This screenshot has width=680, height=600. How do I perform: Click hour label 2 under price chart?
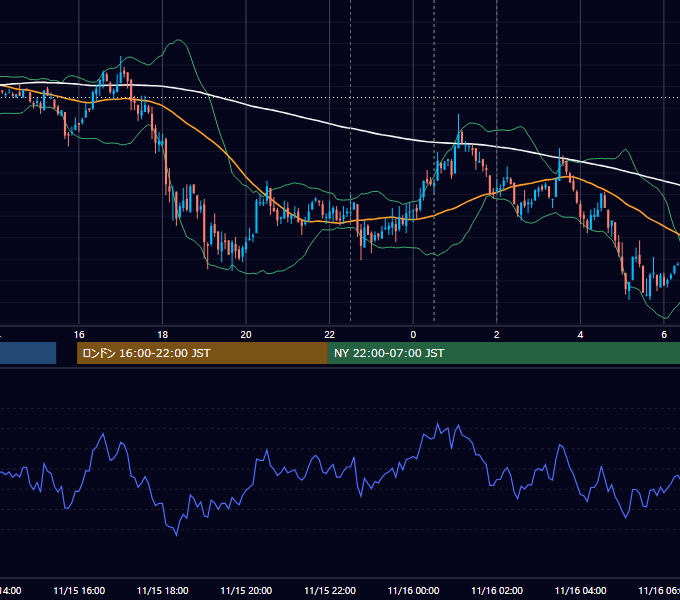click(x=497, y=334)
